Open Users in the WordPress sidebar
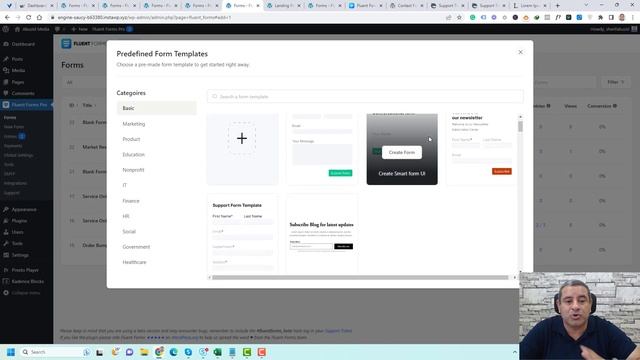Screen dimensions: 640x360 pyautogui.click(x=17, y=232)
